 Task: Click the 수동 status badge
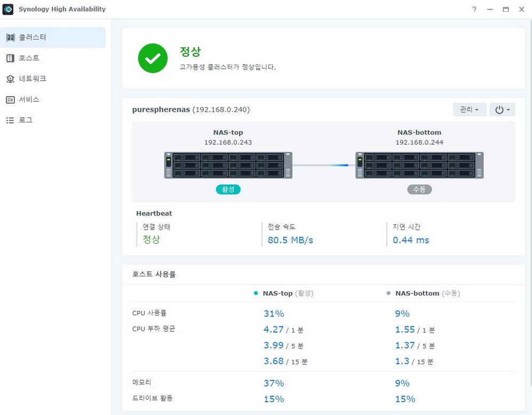click(419, 190)
